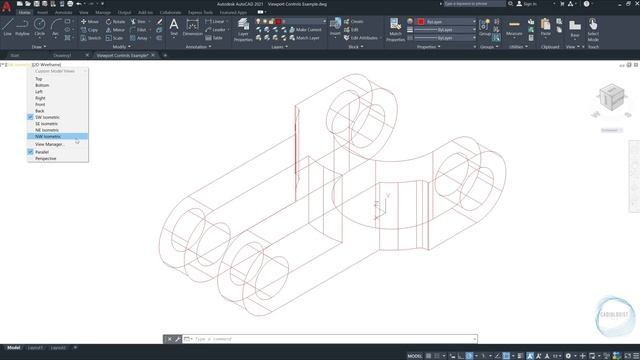Click the Group tool
The width and height of the screenshot is (640, 360).
[x=484, y=27]
